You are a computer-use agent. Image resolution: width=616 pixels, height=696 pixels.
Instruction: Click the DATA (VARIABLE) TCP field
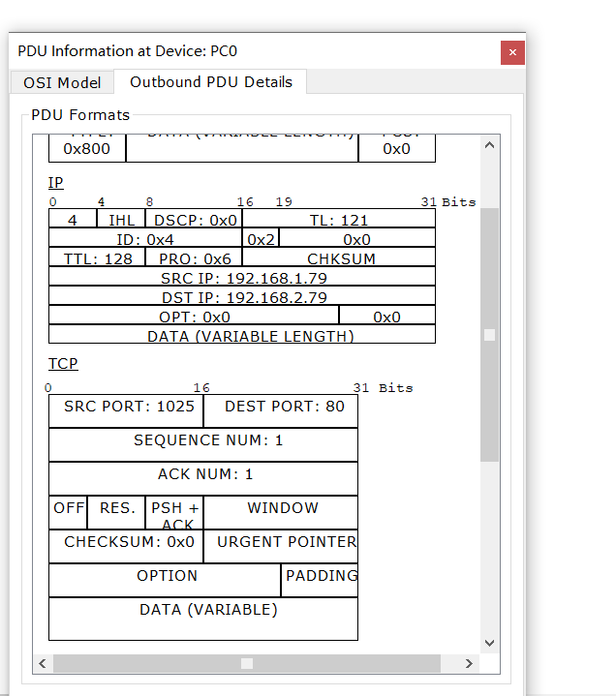coord(203,620)
